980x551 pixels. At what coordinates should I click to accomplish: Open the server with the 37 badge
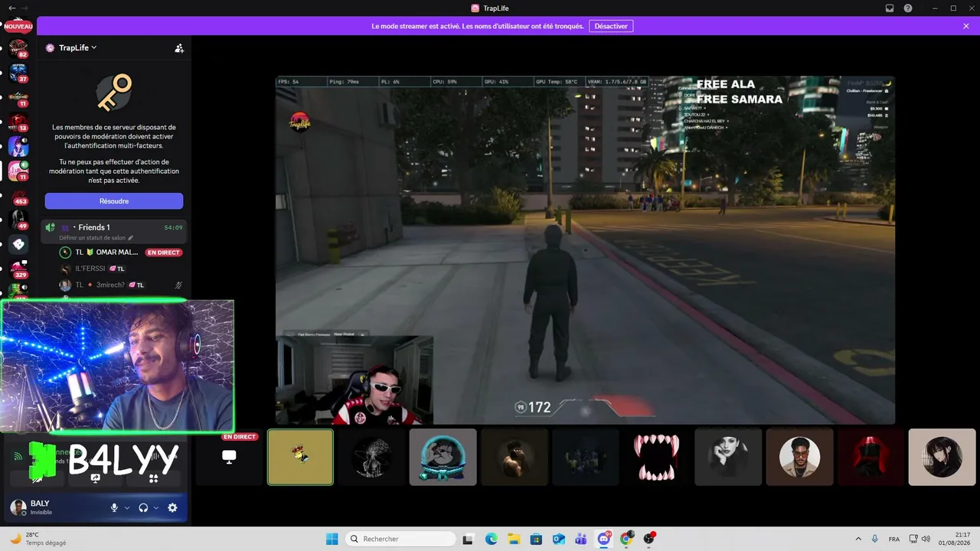17,73
